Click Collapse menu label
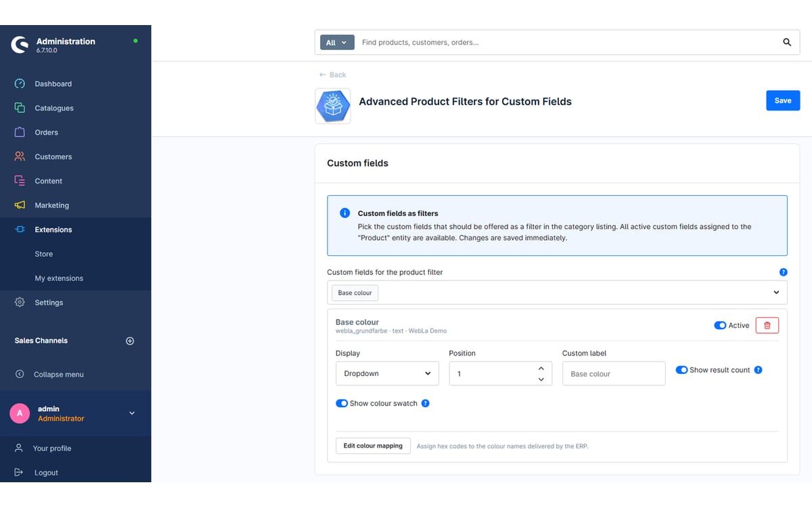This screenshot has width=812, height=508. (x=59, y=375)
